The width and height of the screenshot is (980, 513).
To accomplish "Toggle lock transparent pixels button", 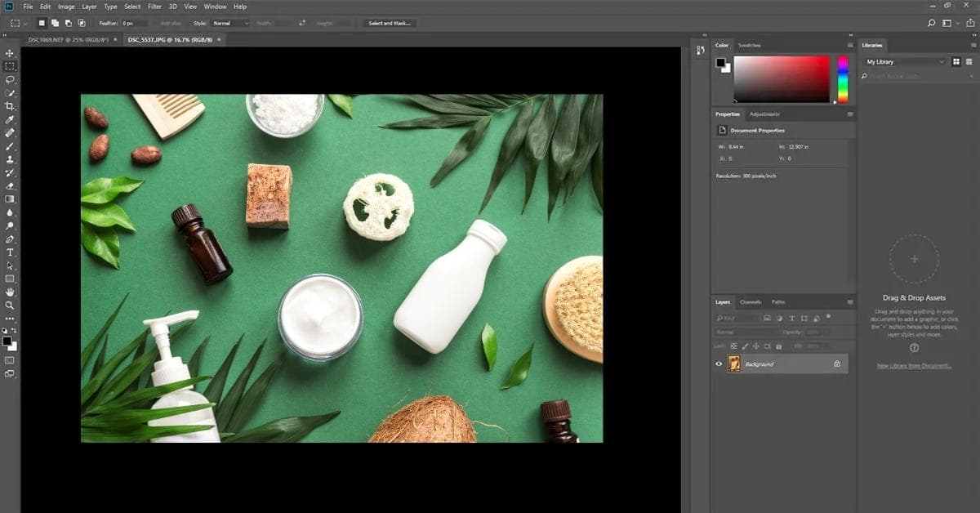I will 733,346.
